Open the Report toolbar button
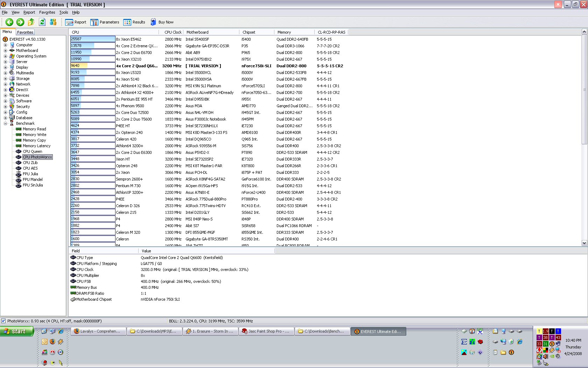This screenshot has height=368, width=588. tap(76, 22)
